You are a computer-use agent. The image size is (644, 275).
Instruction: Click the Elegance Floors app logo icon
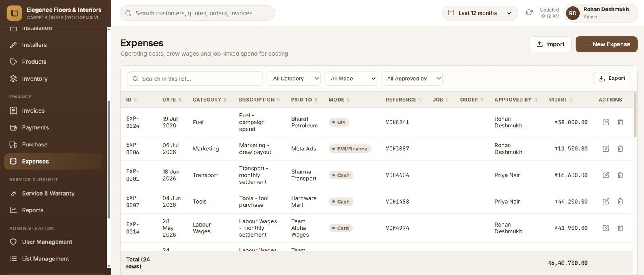click(x=14, y=13)
